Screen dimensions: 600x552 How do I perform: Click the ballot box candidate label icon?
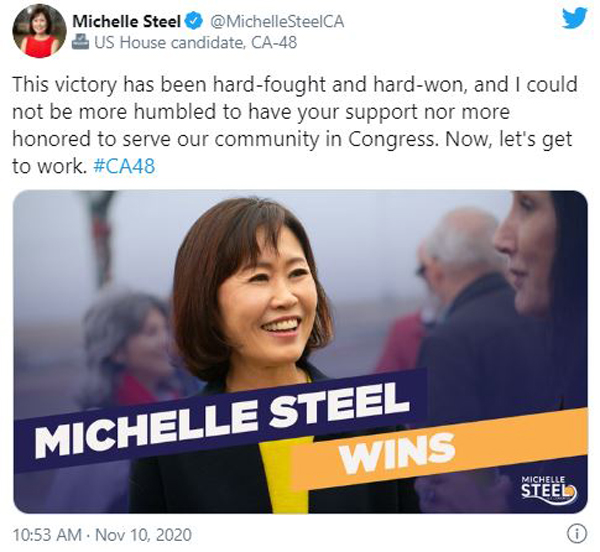pyautogui.click(x=80, y=42)
